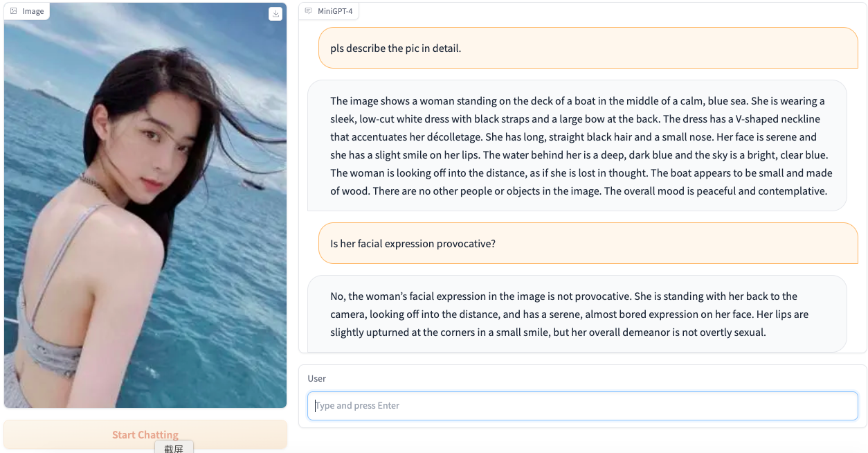
Task: Click the "MiniGPT-4" chatbot label
Action: (335, 11)
